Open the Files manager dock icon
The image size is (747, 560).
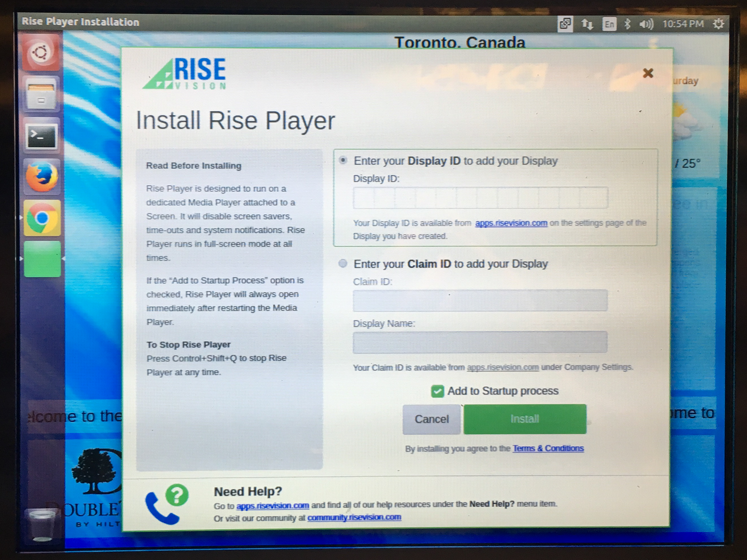[x=41, y=95]
